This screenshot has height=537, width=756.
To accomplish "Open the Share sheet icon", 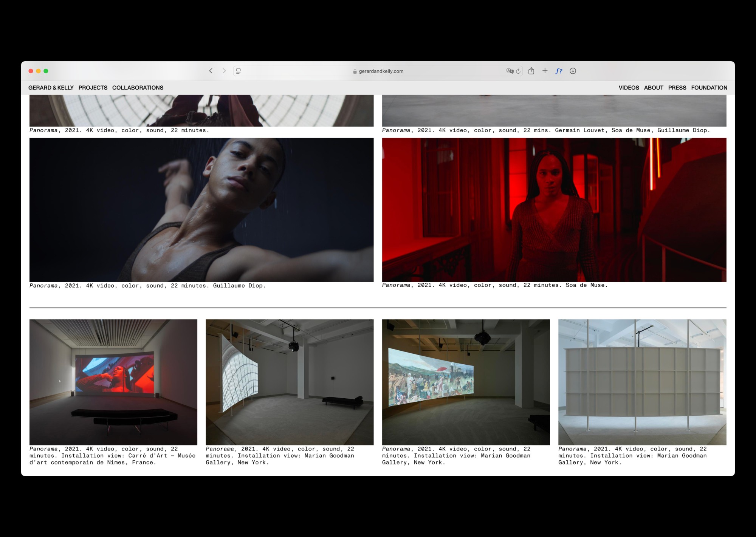I will coord(531,71).
